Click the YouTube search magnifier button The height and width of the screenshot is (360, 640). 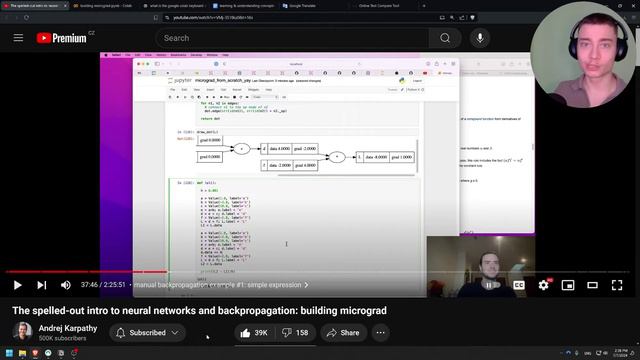[x=445, y=38]
